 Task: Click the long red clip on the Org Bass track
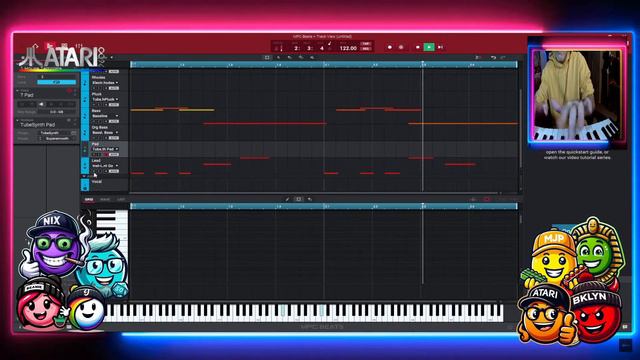tap(264, 123)
